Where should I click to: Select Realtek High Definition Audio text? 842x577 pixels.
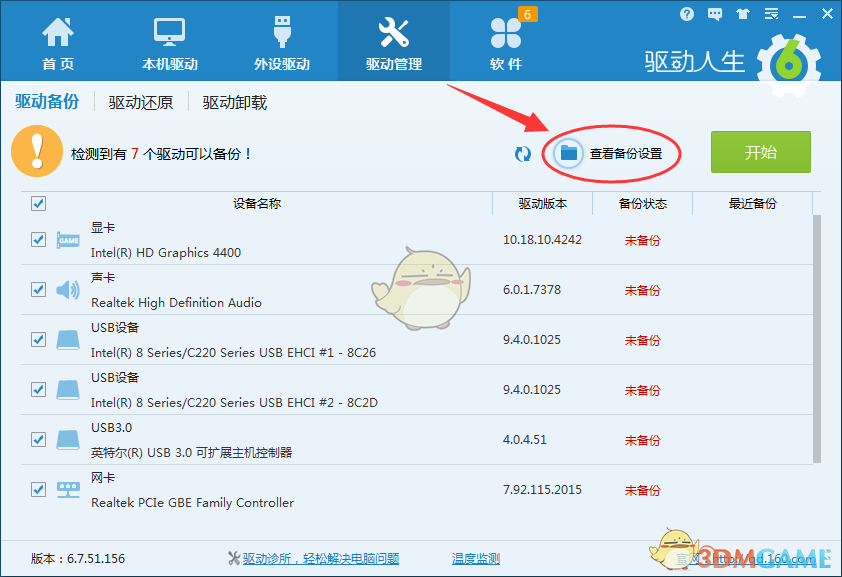[x=176, y=302]
